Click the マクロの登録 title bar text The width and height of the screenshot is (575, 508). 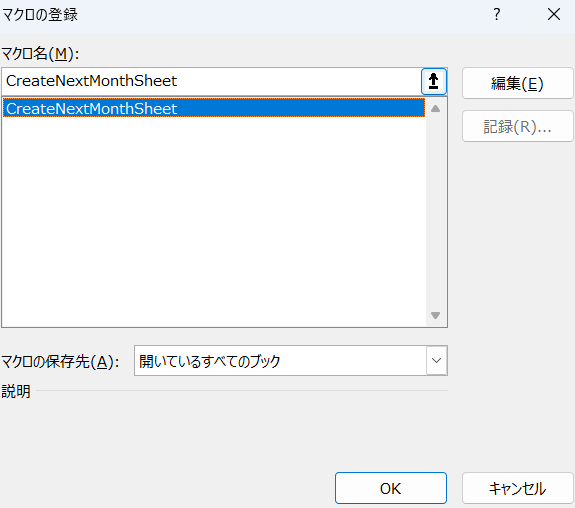pos(40,15)
